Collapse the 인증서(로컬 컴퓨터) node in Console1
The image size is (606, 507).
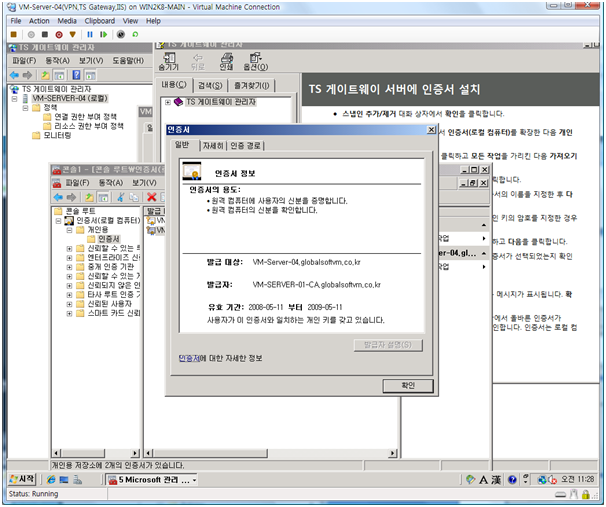(x=58, y=221)
